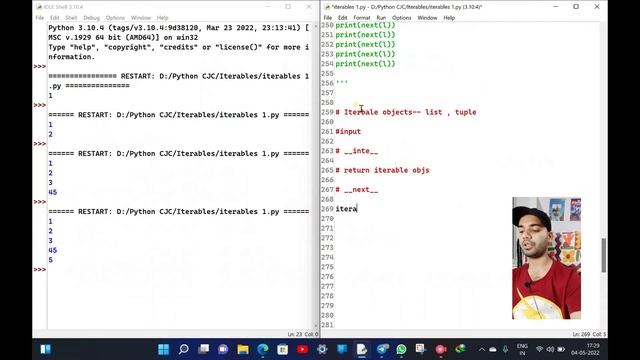The height and width of the screenshot is (360, 640).
Task: Click the webcam video overlay thumbnail
Action: coord(547,258)
